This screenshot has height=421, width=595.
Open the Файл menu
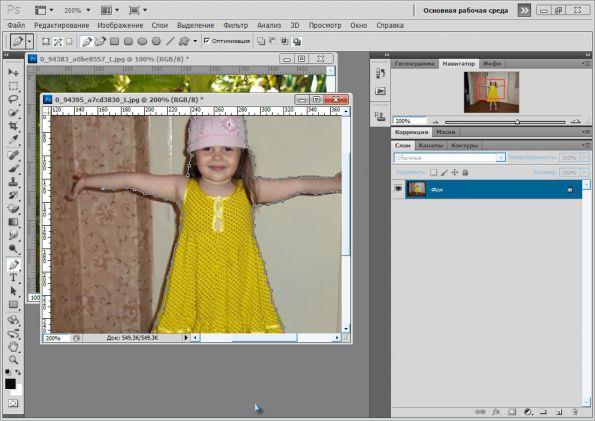point(16,25)
